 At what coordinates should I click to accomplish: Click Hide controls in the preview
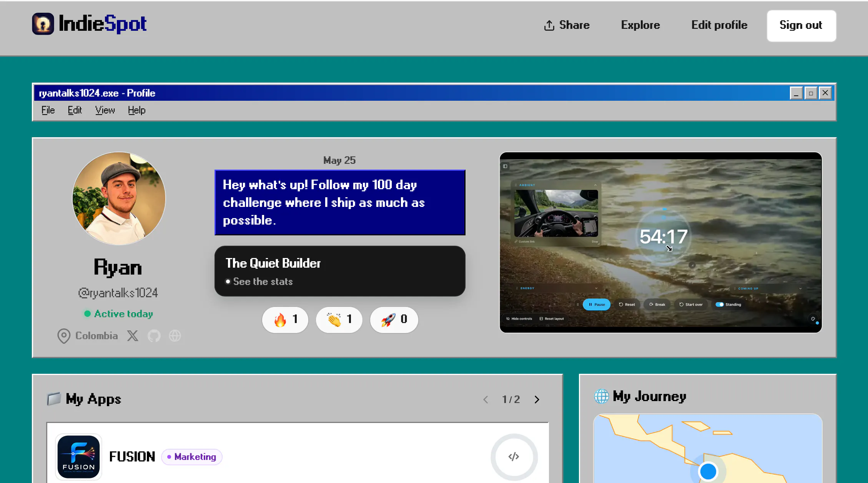pyautogui.click(x=519, y=319)
